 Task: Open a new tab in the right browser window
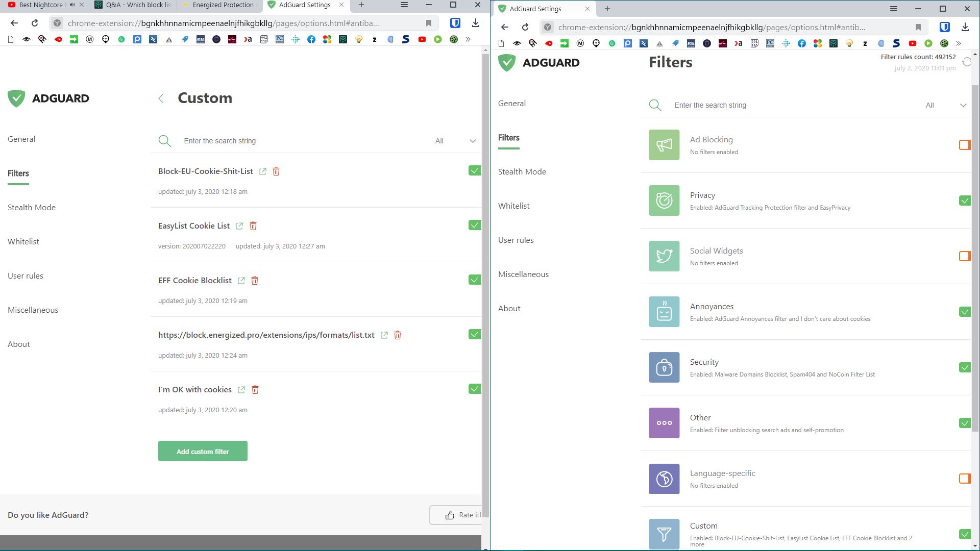pyautogui.click(x=607, y=9)
